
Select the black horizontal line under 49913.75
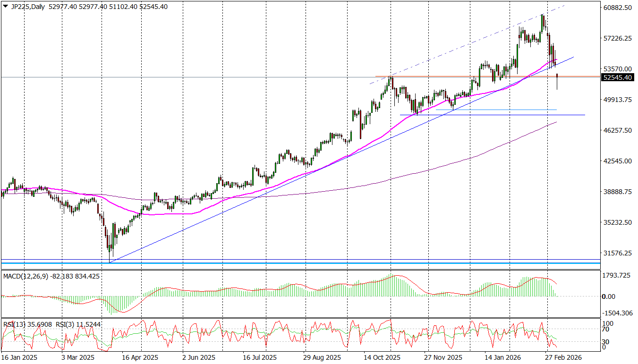click(491, 115)
